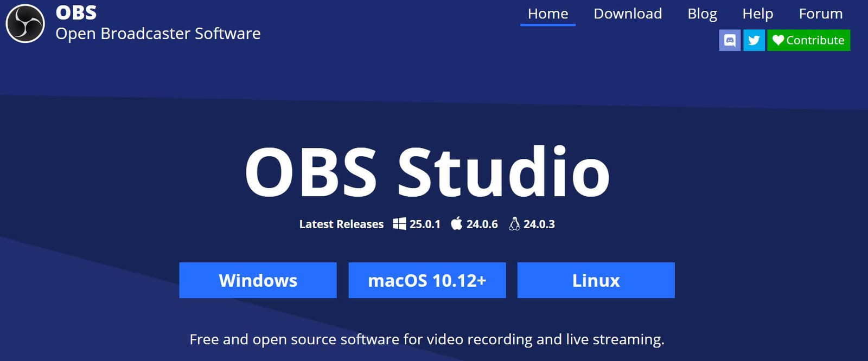Visit the Forum nav item

(x=821, y=14)
